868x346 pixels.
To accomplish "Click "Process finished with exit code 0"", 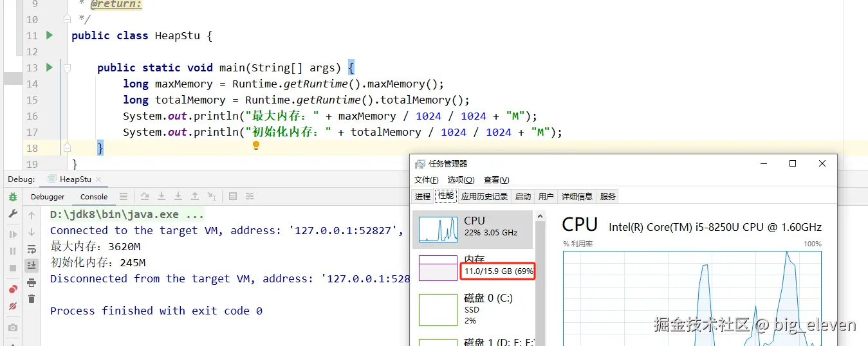I will (156, 311).
